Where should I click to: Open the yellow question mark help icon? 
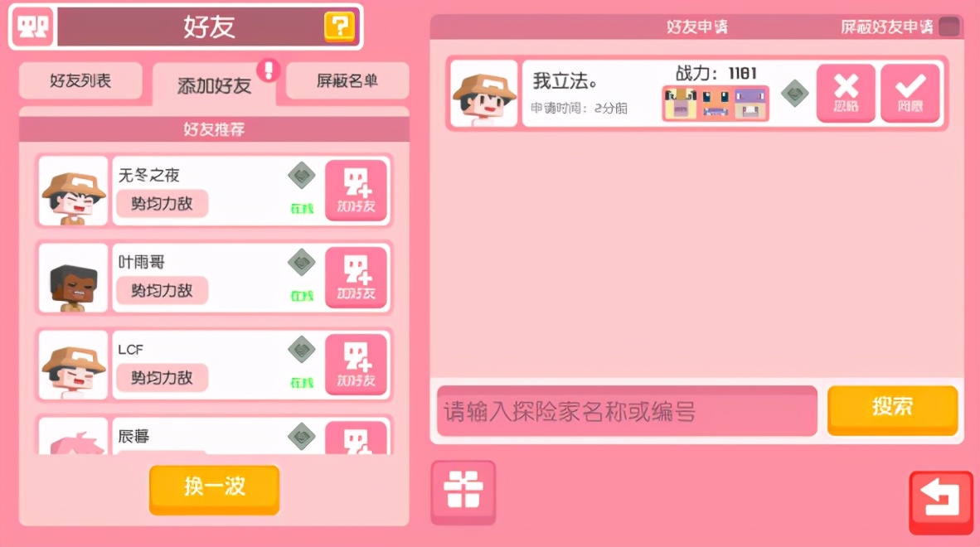pyautogui.click(x=339, y=27)
